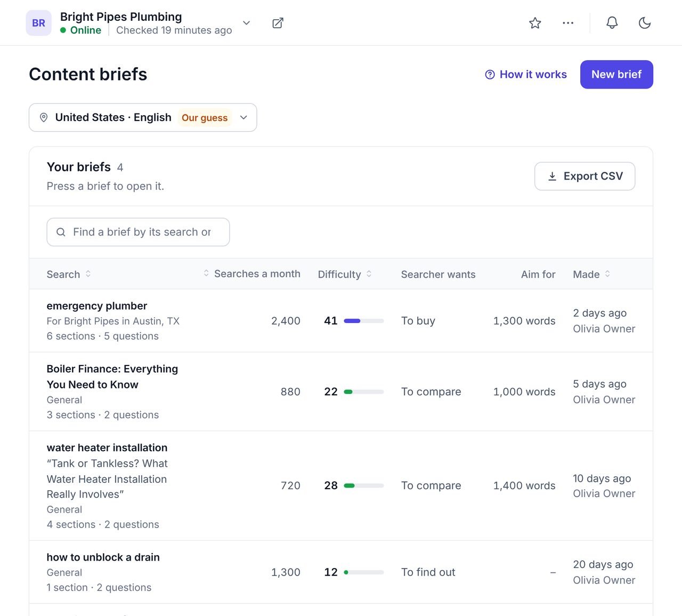
Task: Open the United States · English locale dropdown
Action: point(143,117)
